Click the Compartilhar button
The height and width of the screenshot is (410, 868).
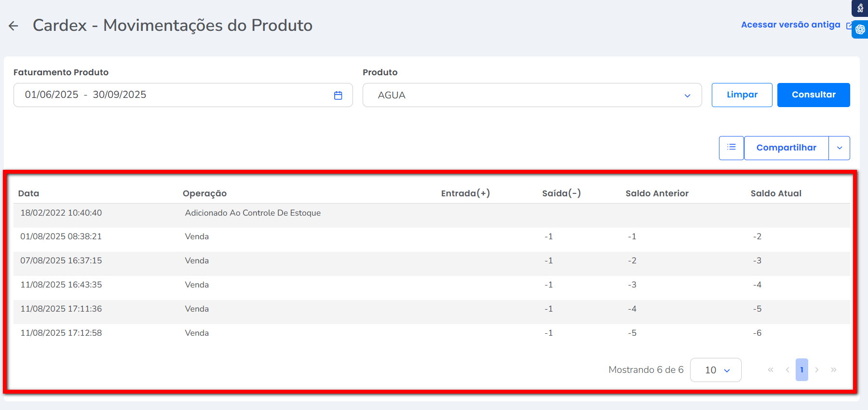(x=786, y=148)
